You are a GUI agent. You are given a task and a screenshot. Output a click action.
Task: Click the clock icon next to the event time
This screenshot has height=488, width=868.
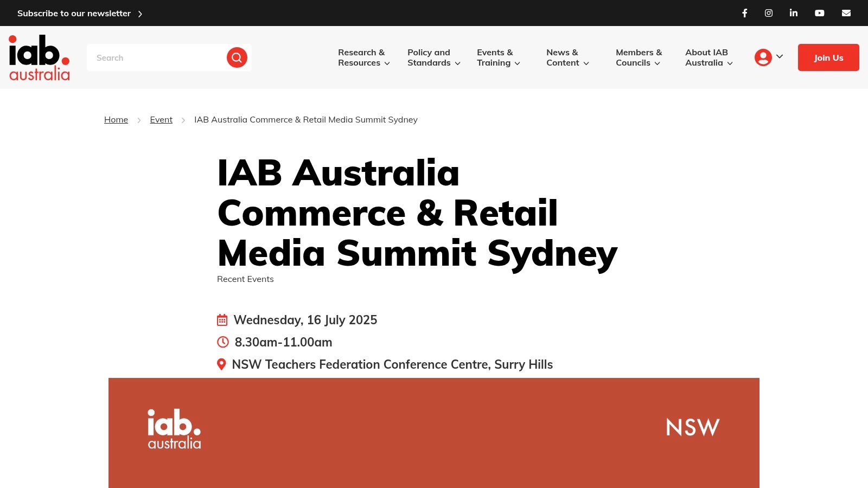coord(222,342)
